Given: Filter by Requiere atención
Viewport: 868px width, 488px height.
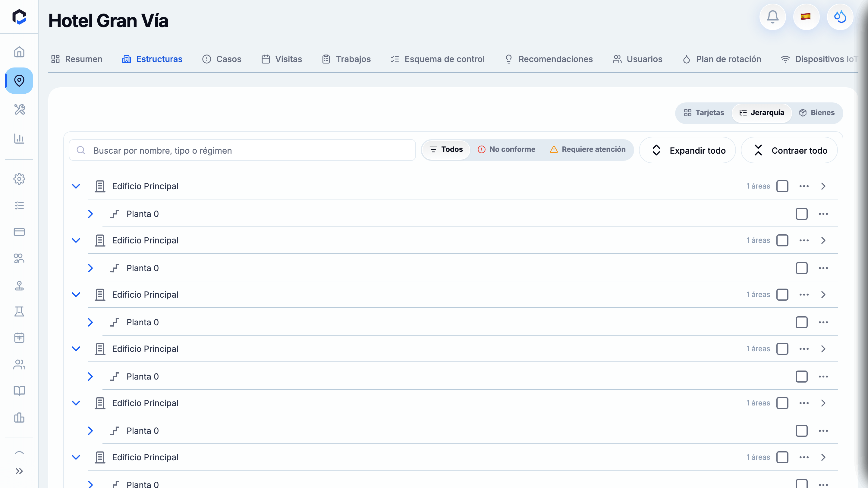Looking at the screenshot, I should (x=587, y=149).
